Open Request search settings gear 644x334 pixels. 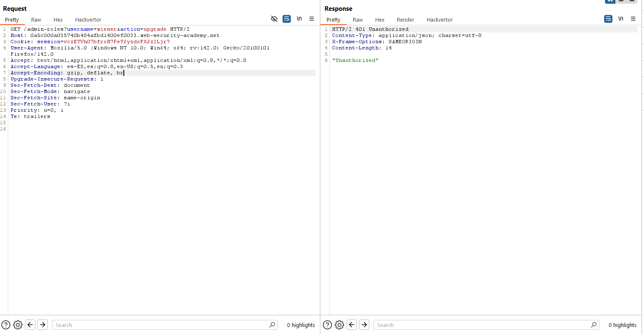point(18,325)
